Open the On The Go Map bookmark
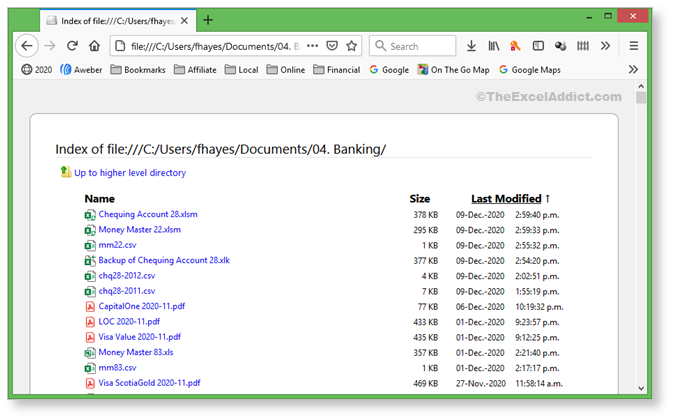Viewport: 673px width, 420px height. click(454, 69)
